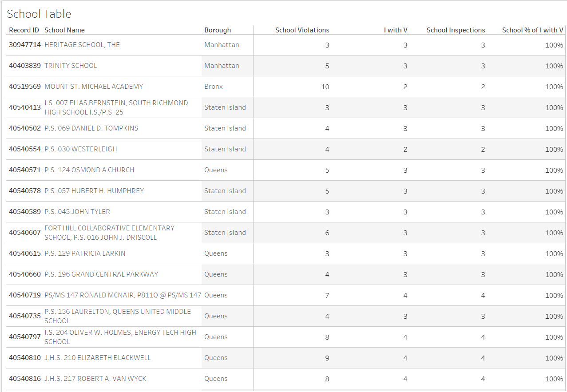Viewport: 567px width, 392px height.
Task: Click the School Violations column header
Action: point(302,30)
